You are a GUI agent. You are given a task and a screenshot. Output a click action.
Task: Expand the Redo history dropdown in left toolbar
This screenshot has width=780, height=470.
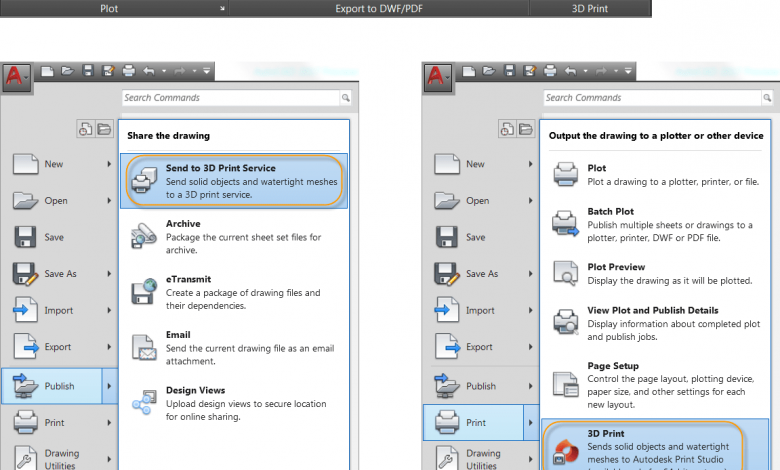coord(195,71)
